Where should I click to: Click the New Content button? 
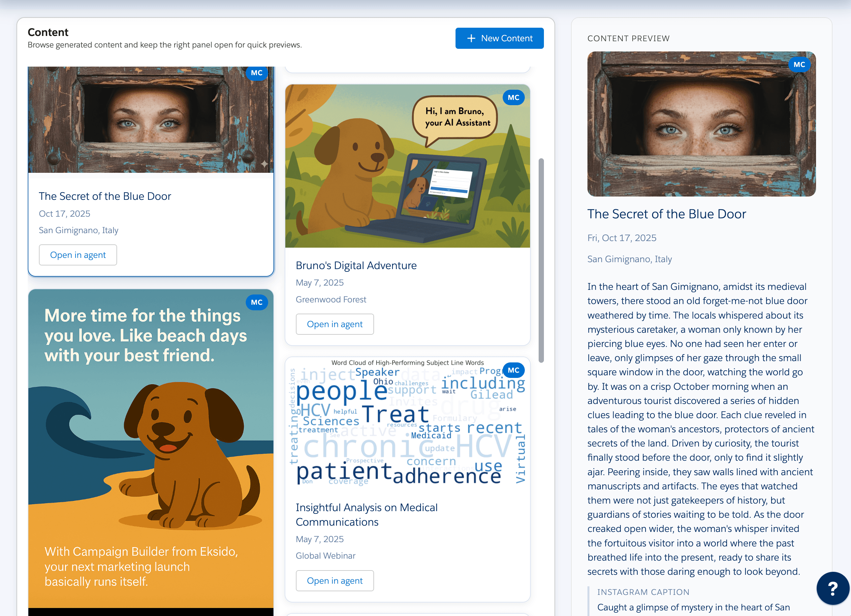[x=499, y=38]
